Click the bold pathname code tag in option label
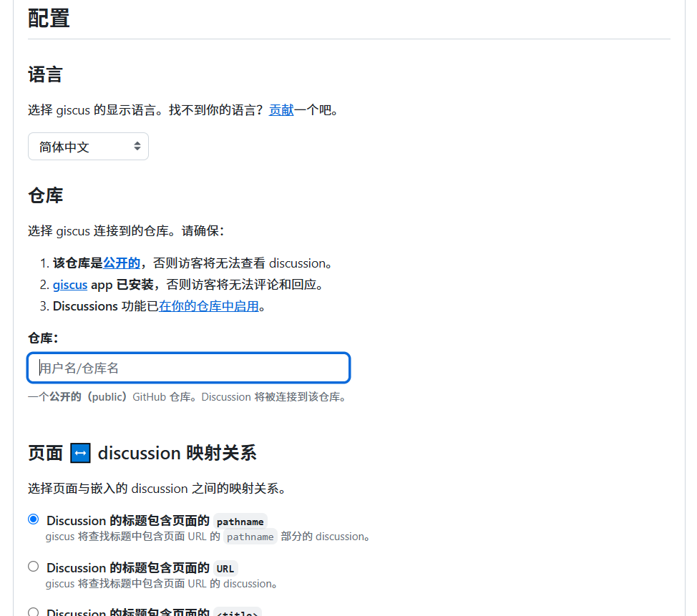 (240, 522)
